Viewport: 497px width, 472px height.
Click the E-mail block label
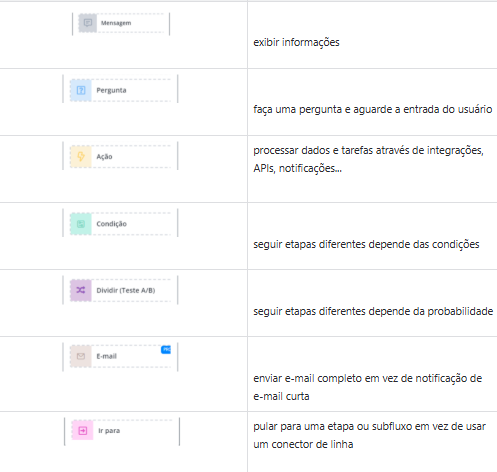pyautogui.click(x=107, y=356)
